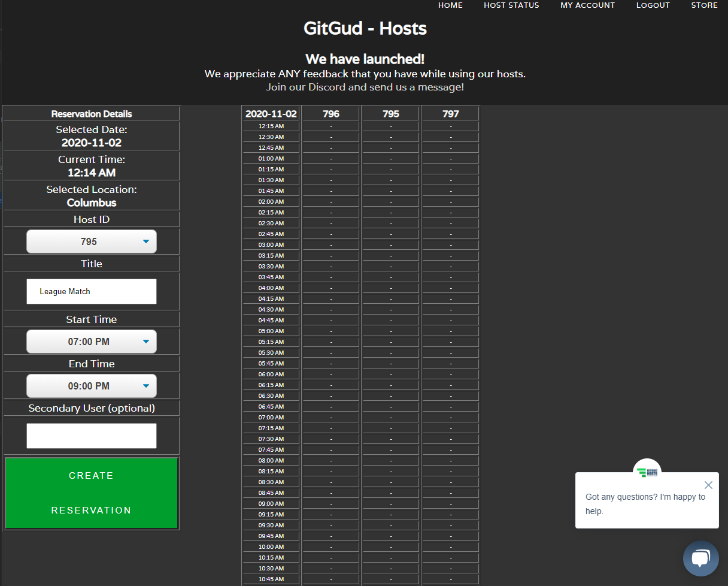Select host 795 slot at 03:00 AM
The width and height of the screenshot is (728, 586).
390,244
